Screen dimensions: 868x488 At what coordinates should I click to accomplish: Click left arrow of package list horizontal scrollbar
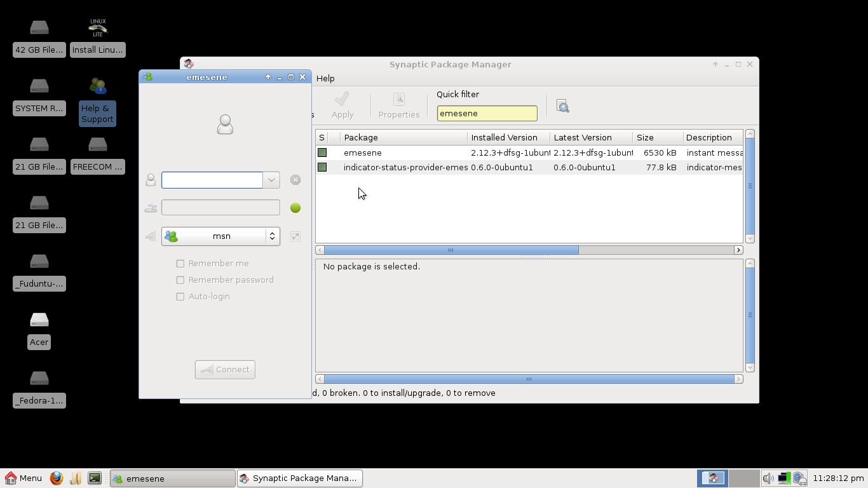pyautogui.click(x=320, y=250)
